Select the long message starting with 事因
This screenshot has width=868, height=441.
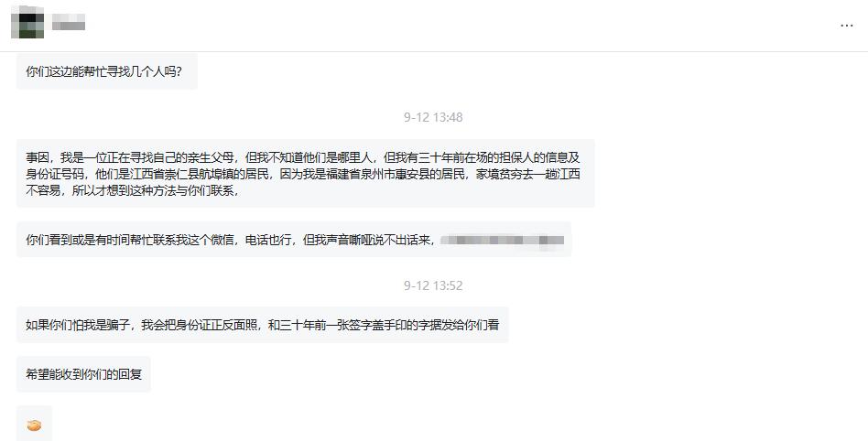tap(306, 174)
